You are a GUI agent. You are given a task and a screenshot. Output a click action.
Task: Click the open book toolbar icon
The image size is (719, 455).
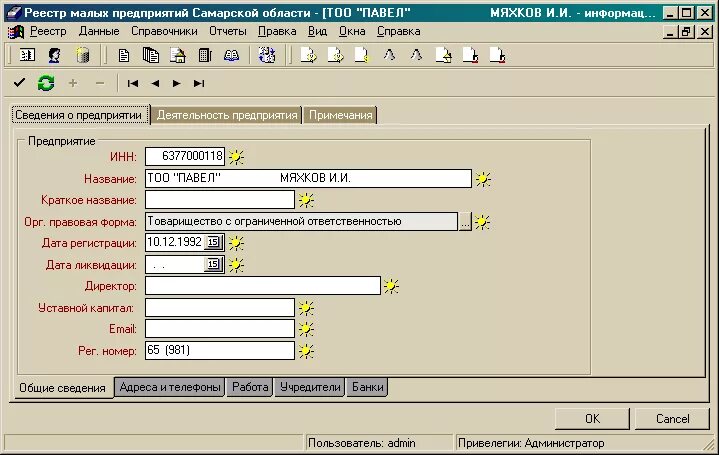tap(232, 55)
